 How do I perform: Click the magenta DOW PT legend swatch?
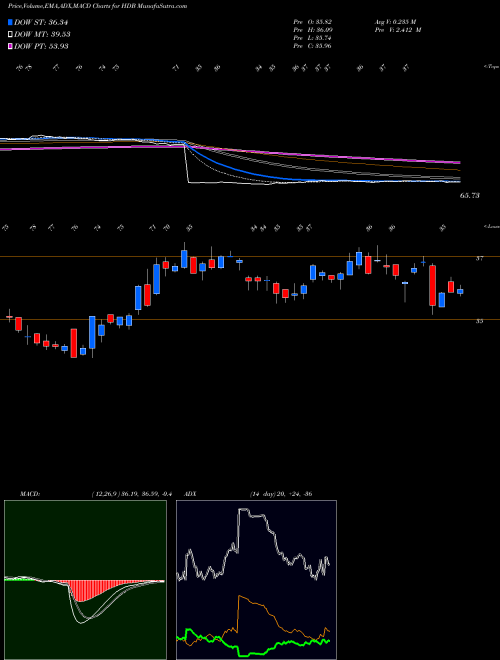(11, 46)
